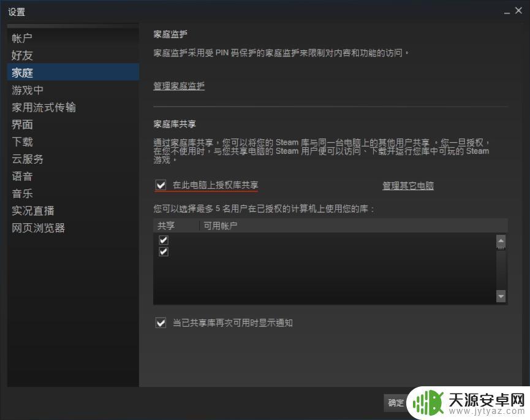
Task: Select the 家庭 settings category
Action: (x=73, y=72)
